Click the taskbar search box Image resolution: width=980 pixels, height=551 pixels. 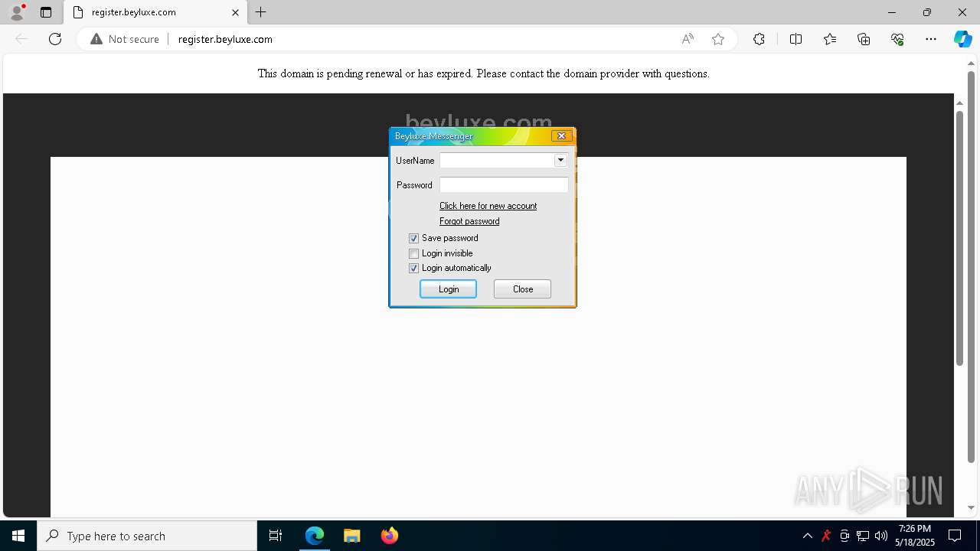(147, 536)
